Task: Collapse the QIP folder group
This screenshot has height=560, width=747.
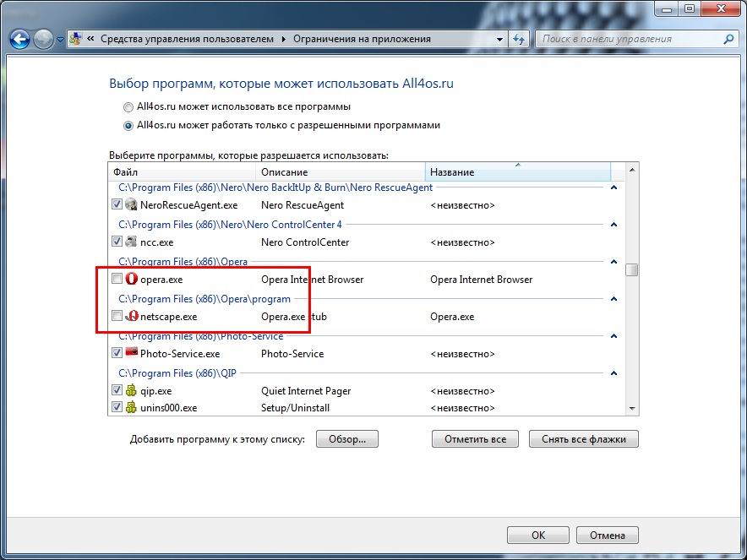Action: [613, 372]
